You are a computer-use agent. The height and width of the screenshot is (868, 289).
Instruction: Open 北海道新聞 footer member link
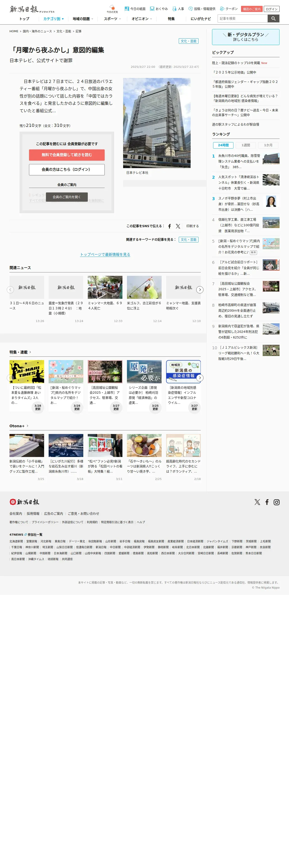16,541
